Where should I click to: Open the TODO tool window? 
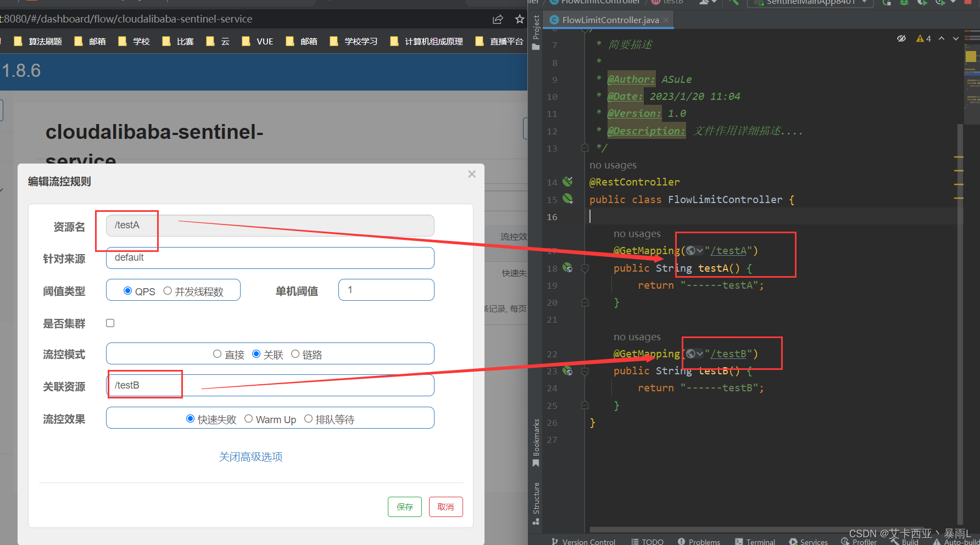pos(647,542)
